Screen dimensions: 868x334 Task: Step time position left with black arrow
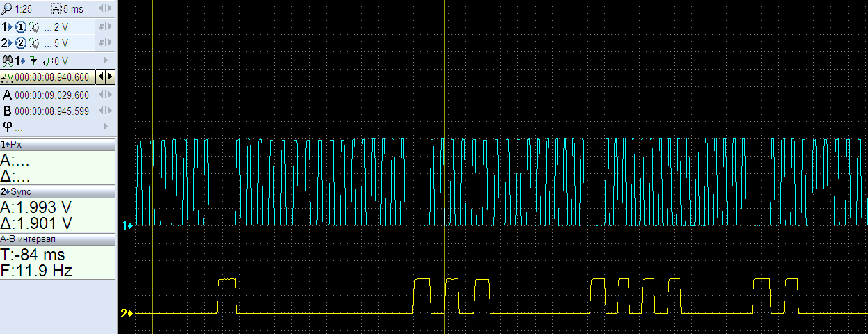coord(102,77)
